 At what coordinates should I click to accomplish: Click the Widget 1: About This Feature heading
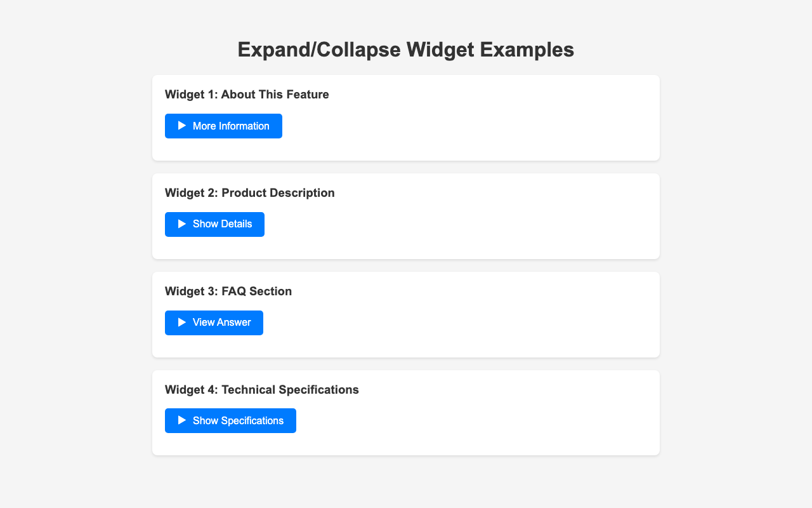click(x=247, y=95)
